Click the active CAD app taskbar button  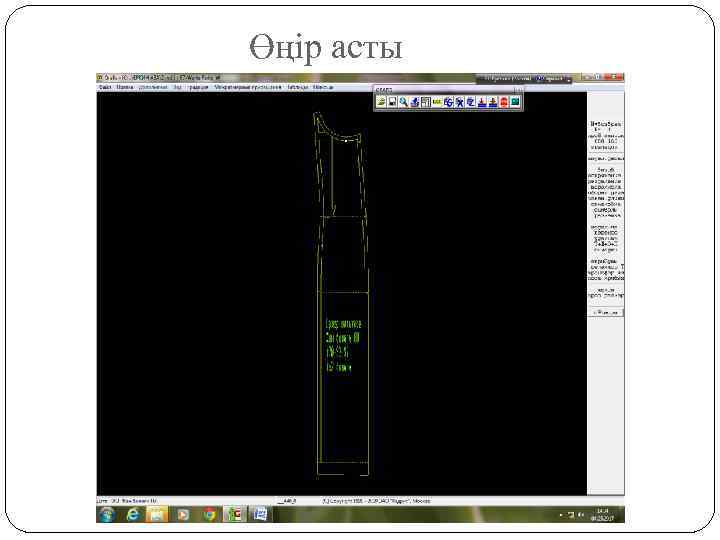pyautogui.click(x=235, y=515)
